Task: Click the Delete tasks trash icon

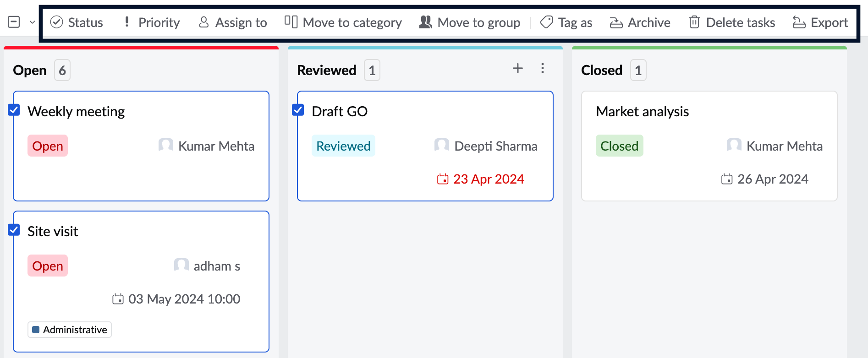Action: click(694, 22)
